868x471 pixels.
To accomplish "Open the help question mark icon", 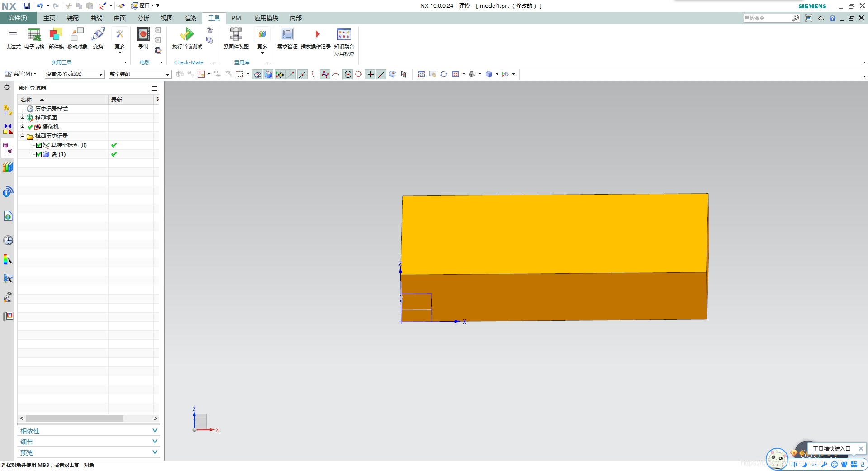I will 832,18.
